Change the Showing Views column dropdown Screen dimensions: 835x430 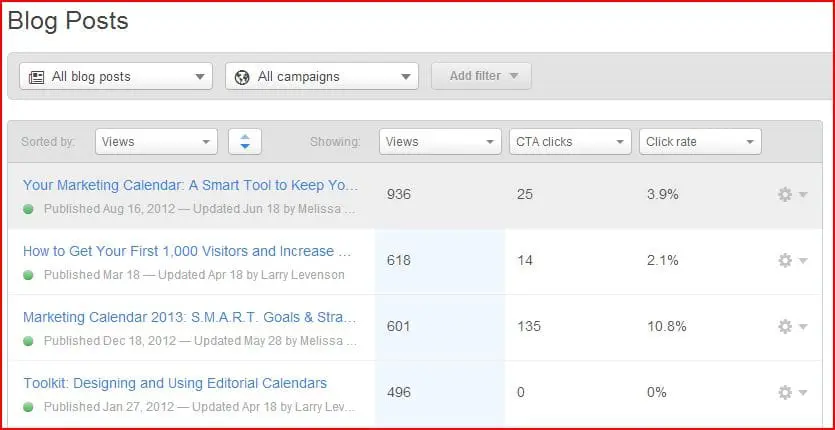[440, 142]
